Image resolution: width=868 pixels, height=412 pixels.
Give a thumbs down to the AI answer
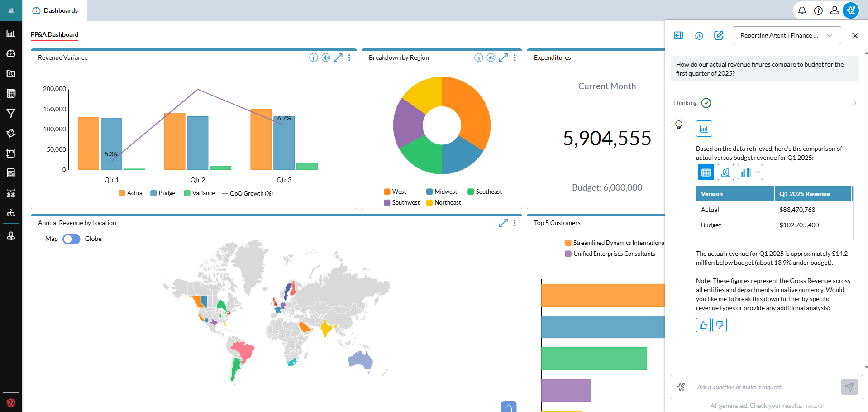(x=719, y=325)
